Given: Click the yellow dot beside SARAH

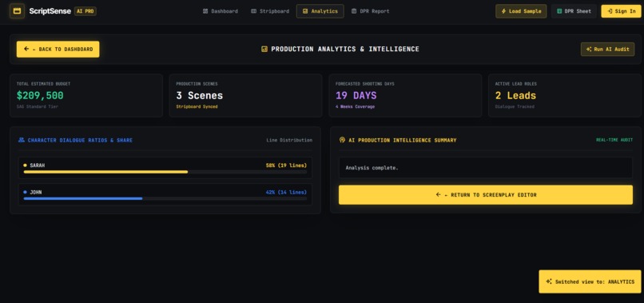Looking at the screenshot, I should pyautogui.click(x=25, y=165).
